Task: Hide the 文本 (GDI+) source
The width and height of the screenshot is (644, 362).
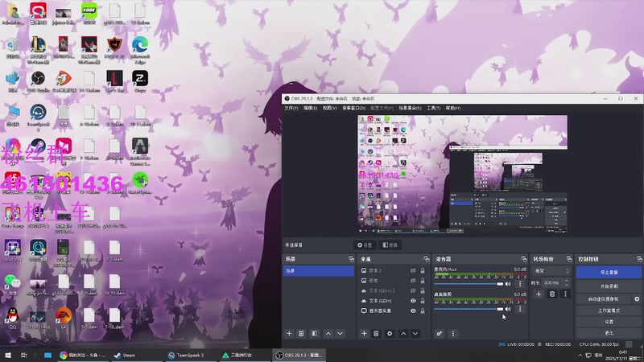Action: click(413, 300)
